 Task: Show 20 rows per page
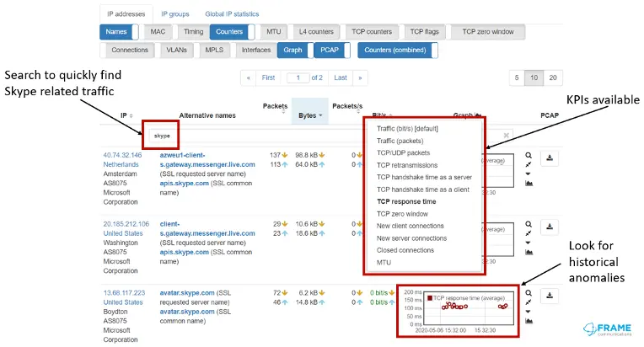(x=553, y=77)
